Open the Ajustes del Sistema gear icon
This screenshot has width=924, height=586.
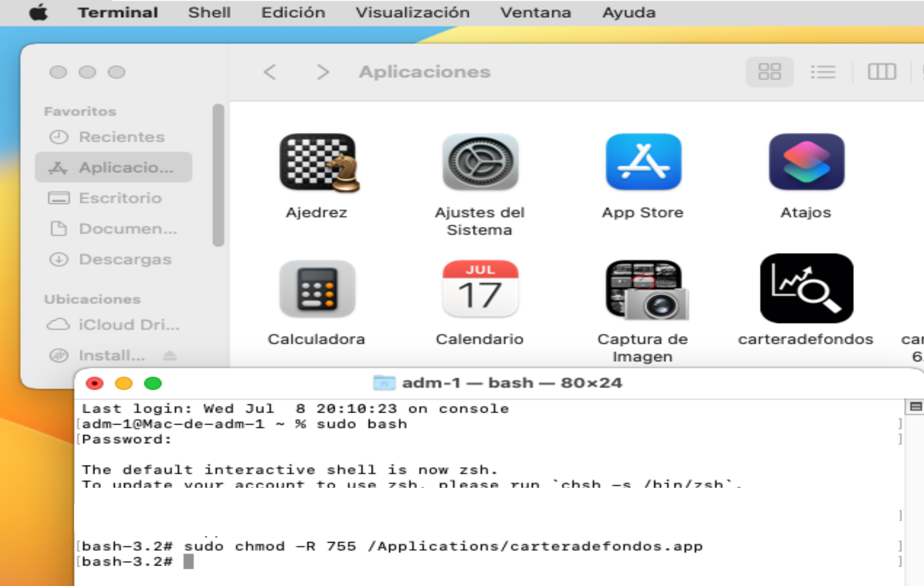coord(480,162)
